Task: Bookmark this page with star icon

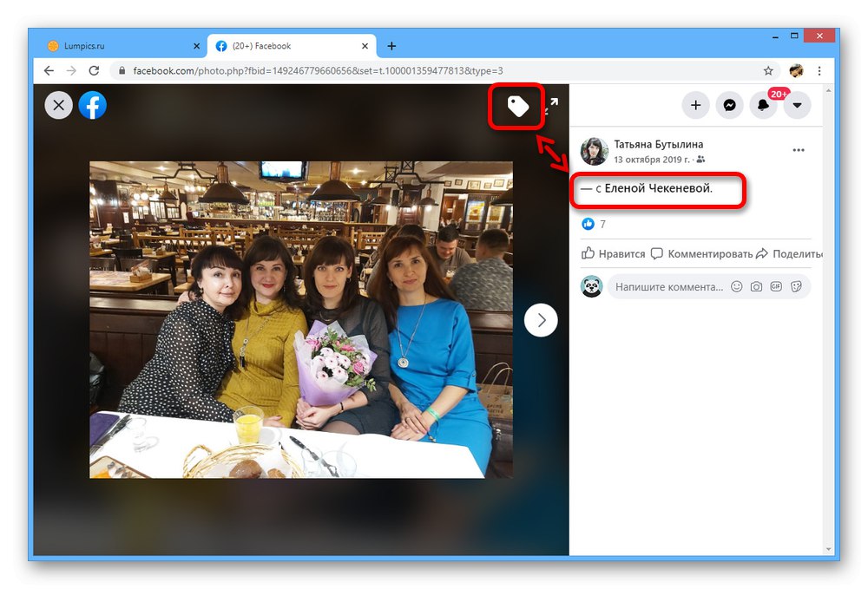Action: click(x=768, y=71)
